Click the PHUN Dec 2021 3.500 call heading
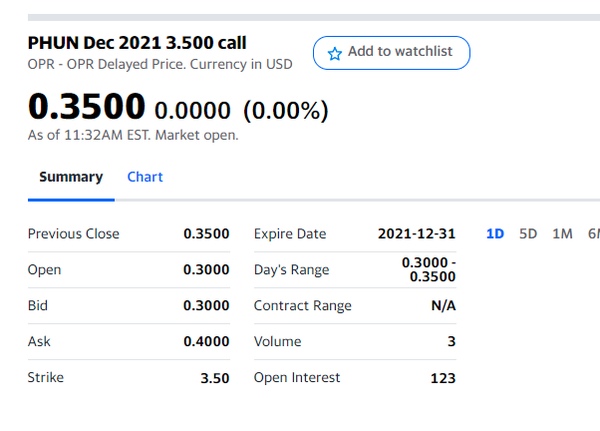 coord(137,43)
